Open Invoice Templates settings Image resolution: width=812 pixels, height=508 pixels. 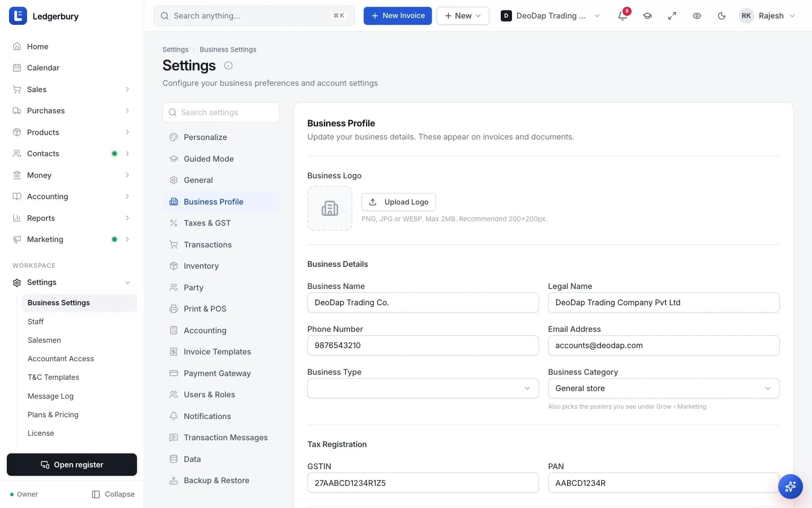(x=221, y=352)
